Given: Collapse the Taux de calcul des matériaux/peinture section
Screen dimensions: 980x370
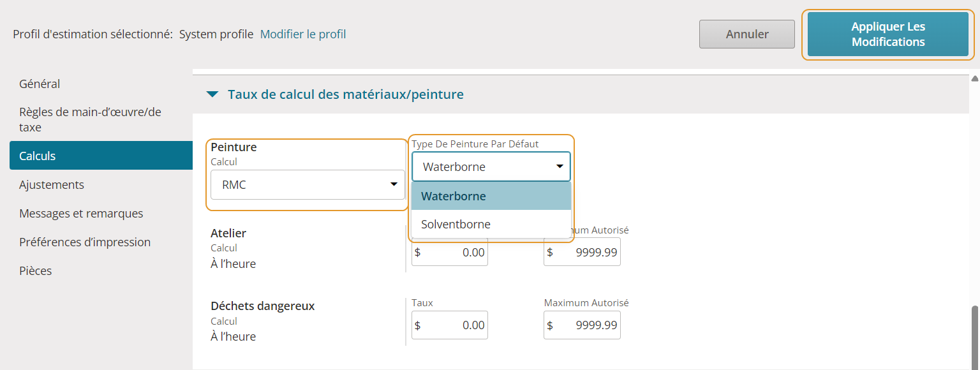Looking at the screenshot, I should [212, 94].
